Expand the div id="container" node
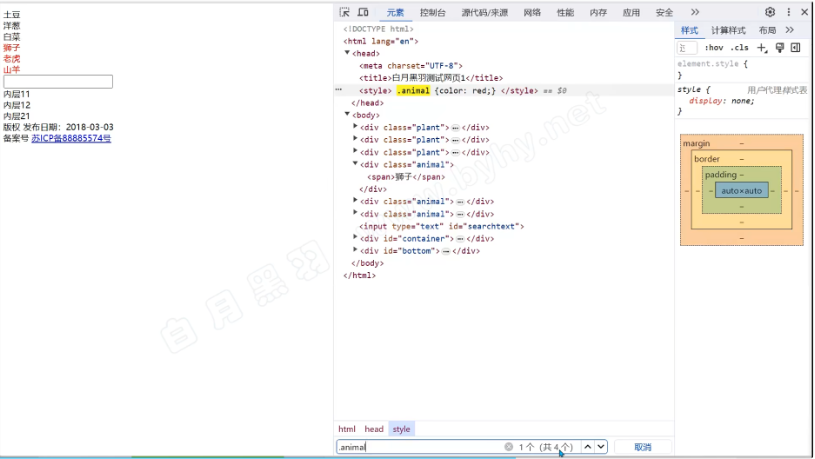 pos(355,238)
